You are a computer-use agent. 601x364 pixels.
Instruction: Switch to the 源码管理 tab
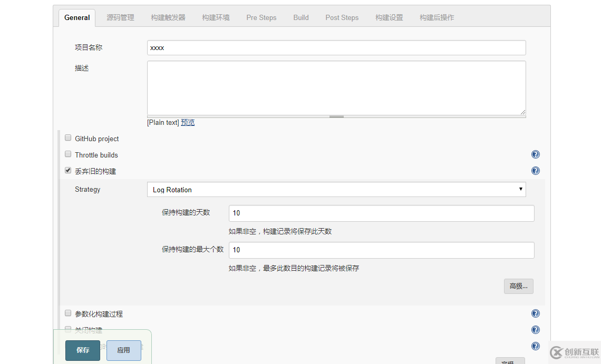point(120,17)
